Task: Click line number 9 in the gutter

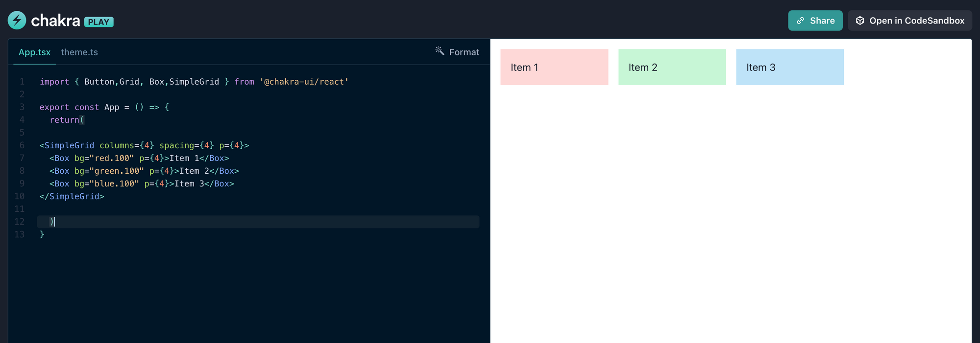Action: [22, 183]
